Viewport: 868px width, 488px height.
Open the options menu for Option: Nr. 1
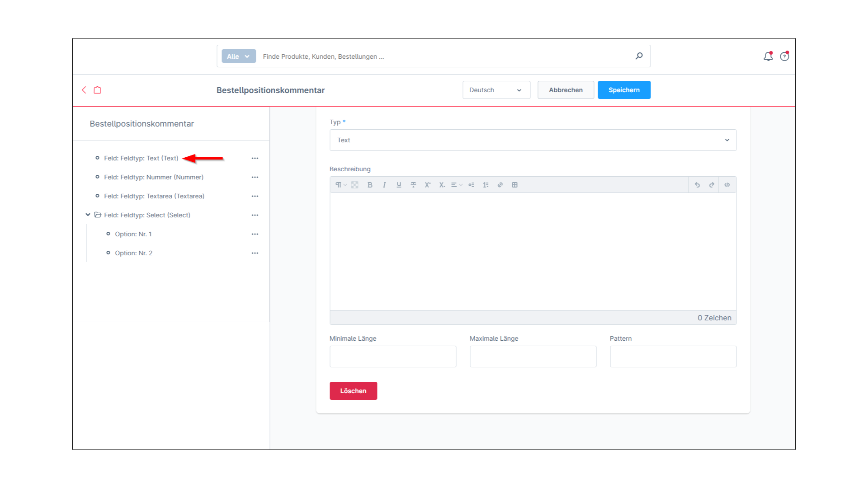(255, 234)
